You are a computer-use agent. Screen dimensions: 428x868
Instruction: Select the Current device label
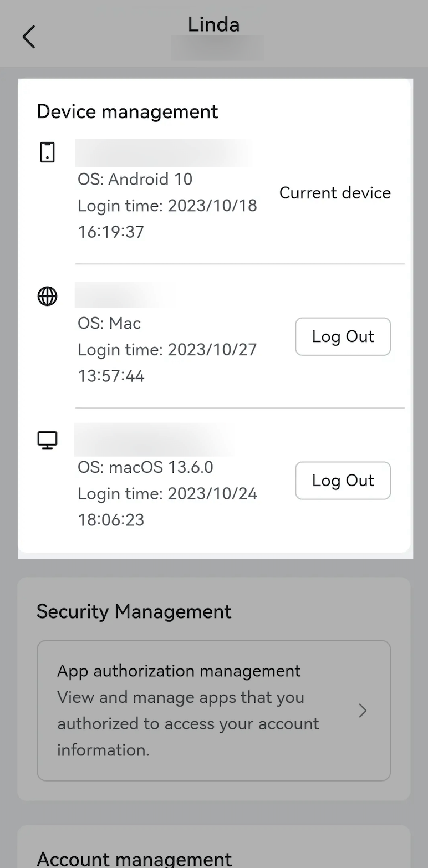[335, 193]
